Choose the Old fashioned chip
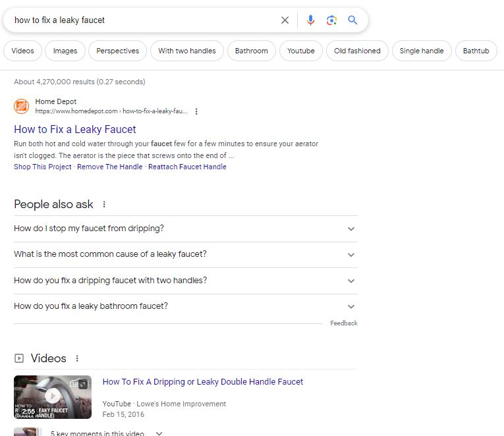 click(x=357, y=51)
